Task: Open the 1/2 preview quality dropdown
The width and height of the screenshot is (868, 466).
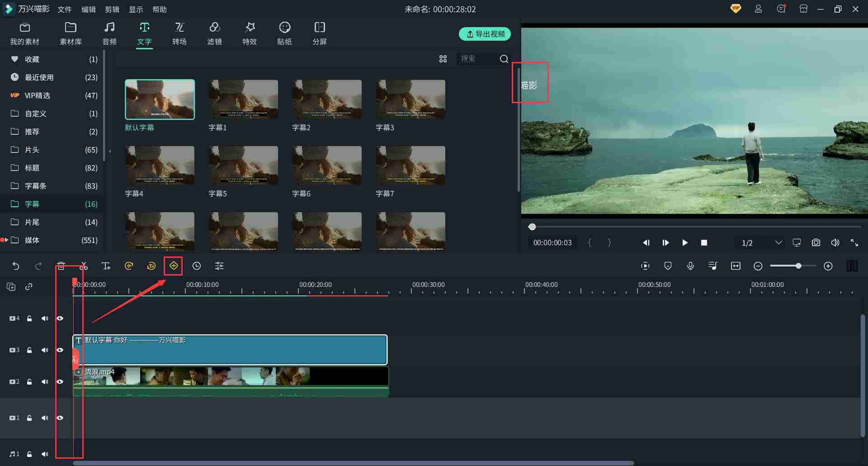Action: click(762, 243)
